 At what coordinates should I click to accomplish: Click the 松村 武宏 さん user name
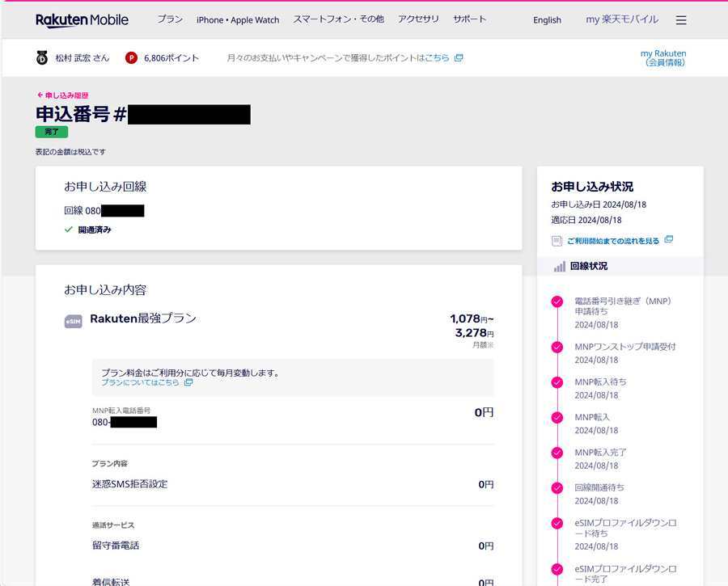click(83, 58)
